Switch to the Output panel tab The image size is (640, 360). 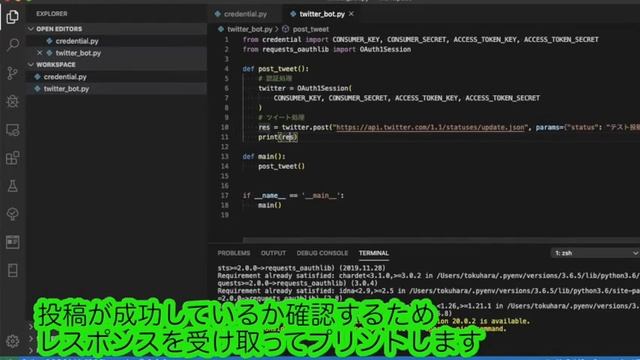[x=273, y=253]
